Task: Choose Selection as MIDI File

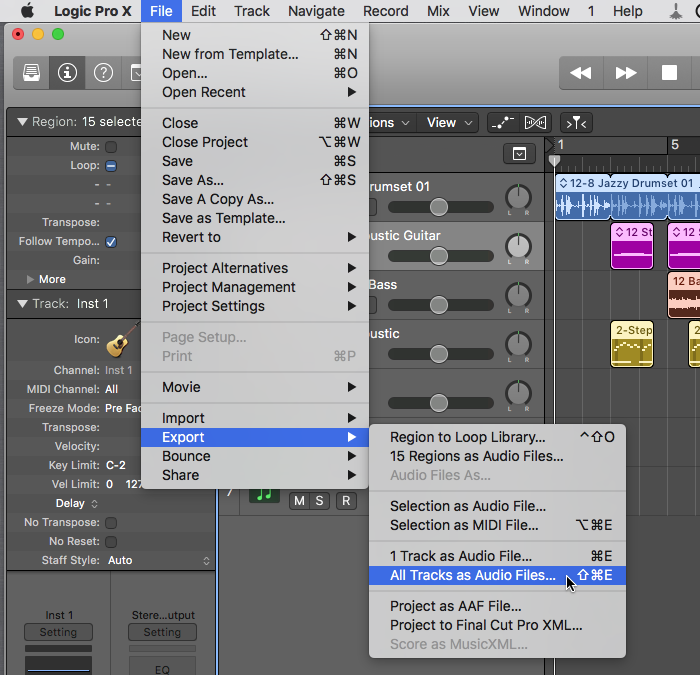Action: tap(497, 525)
